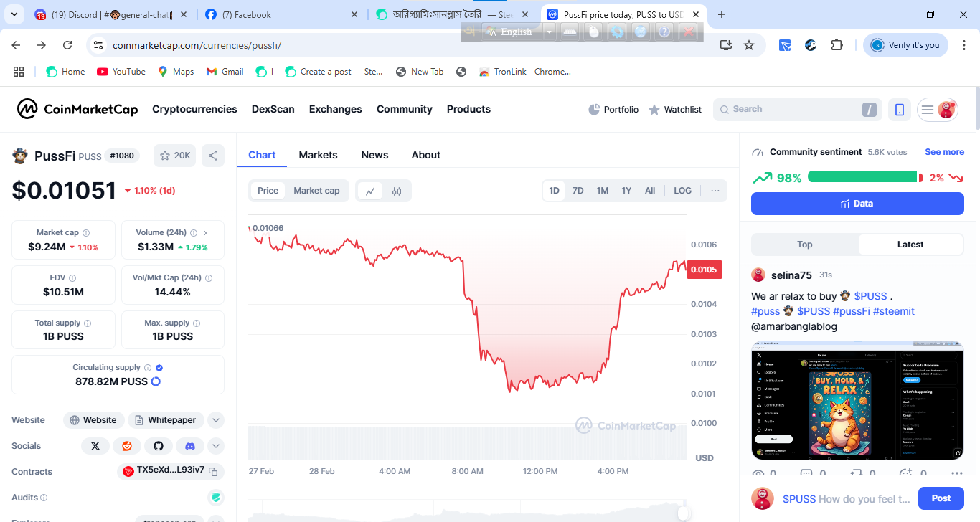Set chart range to 1Y
Screen dimensions: 980x522
[626, 191]
